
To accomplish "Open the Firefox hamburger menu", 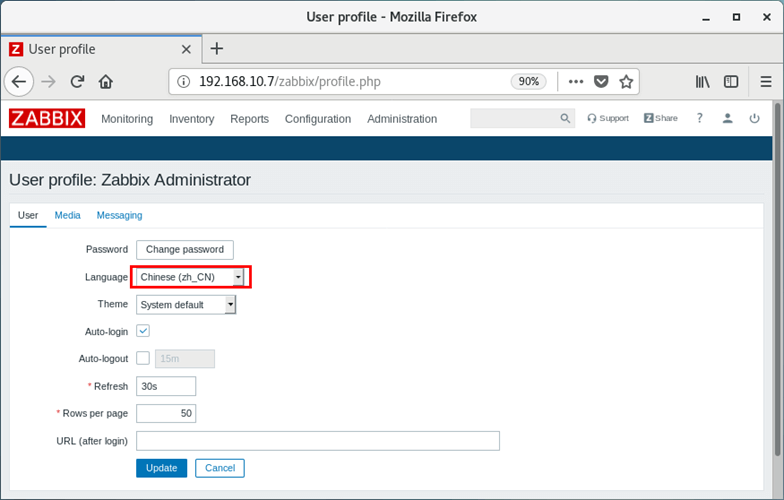I will click(x=766, y=82).
